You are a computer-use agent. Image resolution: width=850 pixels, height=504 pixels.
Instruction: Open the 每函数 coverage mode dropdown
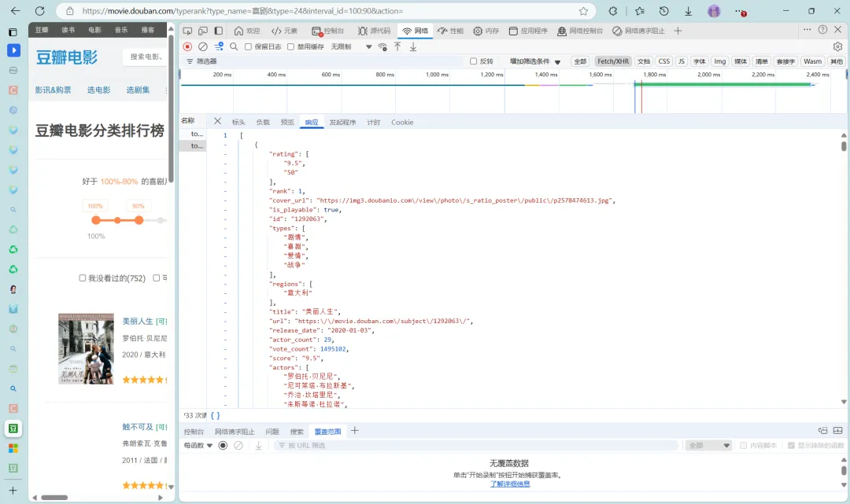pyautogui.click(x=198, y=445)
